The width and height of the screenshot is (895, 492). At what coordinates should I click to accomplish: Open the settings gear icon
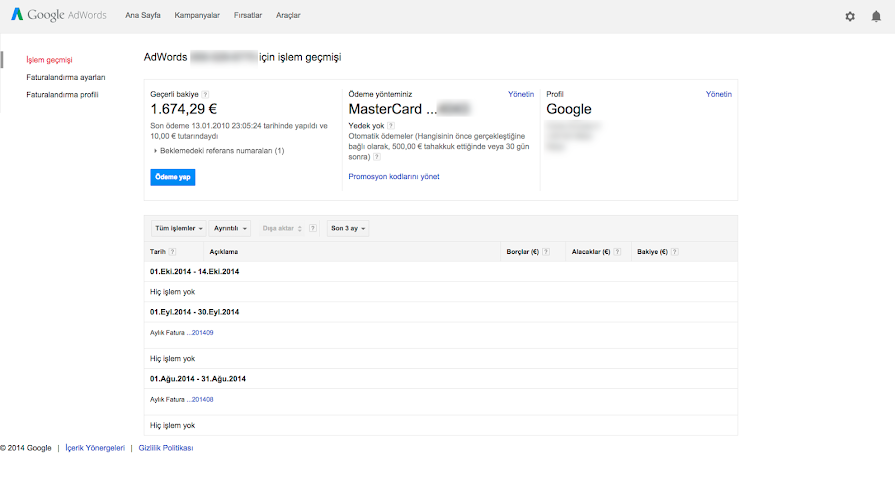[x=850, y=16]
